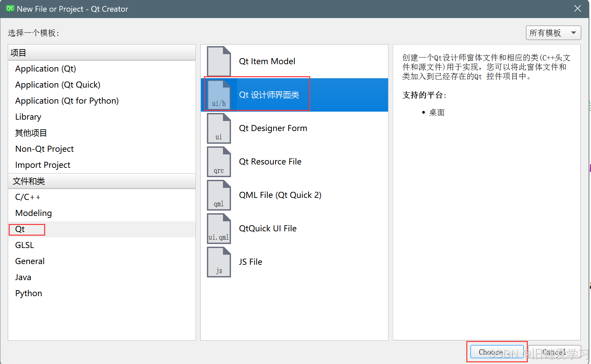The height and width of the screenshot is (364, 591).
Task: Click the 桌面 platform entry
Action: click(437, 113)
